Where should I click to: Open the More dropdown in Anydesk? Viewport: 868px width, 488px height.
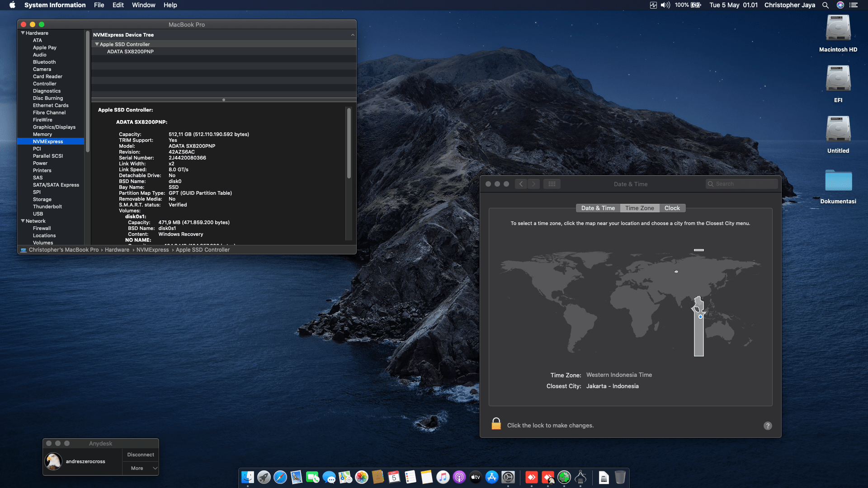point(141,468)
